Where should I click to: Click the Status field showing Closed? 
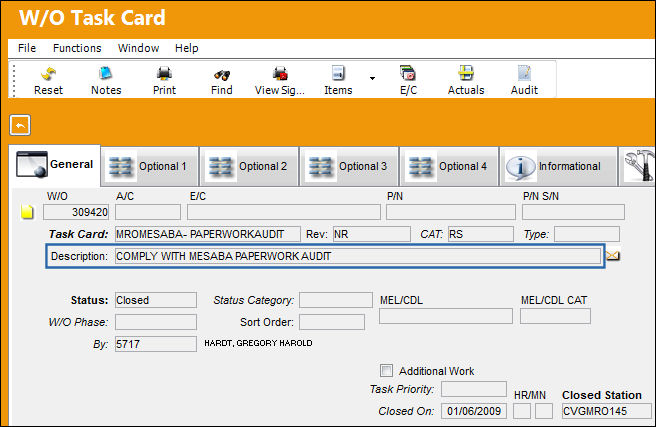point(156,300)
